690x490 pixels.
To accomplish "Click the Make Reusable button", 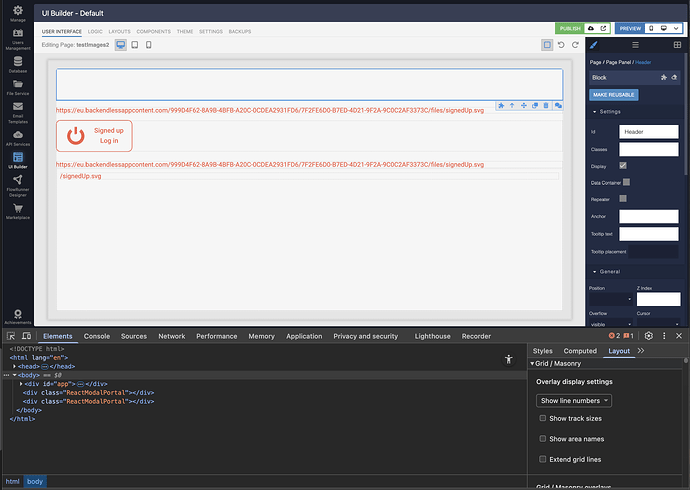I will pyautogui.click(x=613, y=94).
